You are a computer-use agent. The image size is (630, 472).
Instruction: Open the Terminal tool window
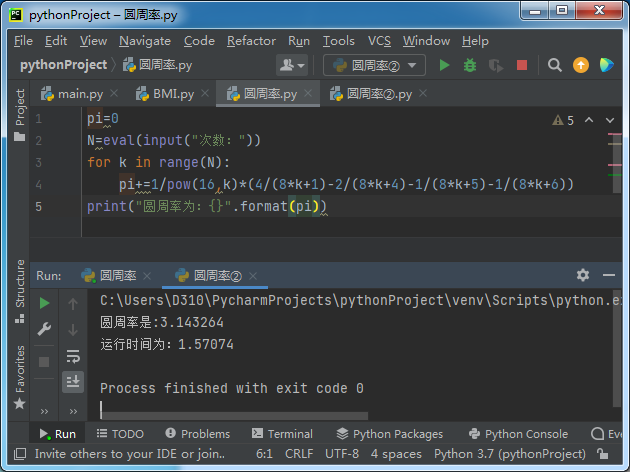(282, 434)
